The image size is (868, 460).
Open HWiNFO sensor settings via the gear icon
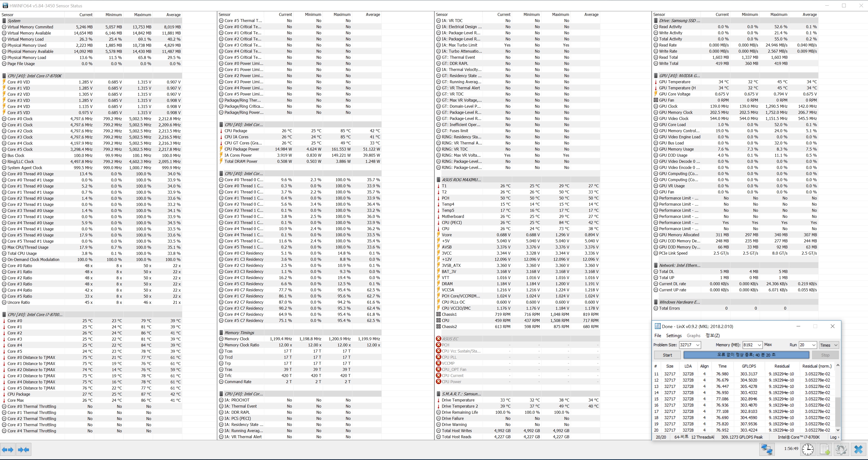tap(841, 449)
